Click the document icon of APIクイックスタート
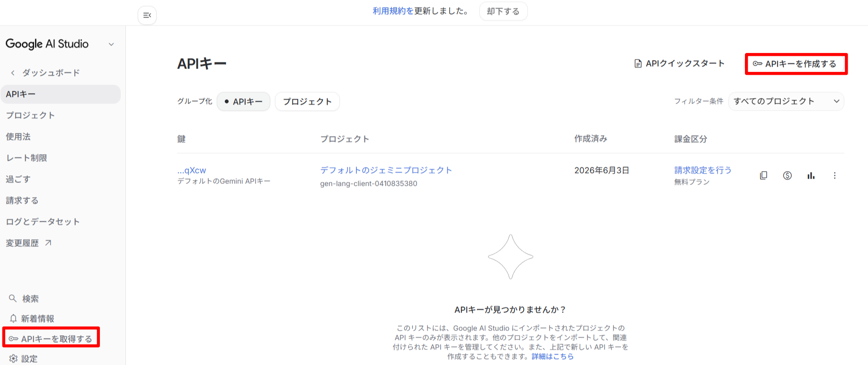The height and width of the screenshot is (365, 868). coord(638,63)
